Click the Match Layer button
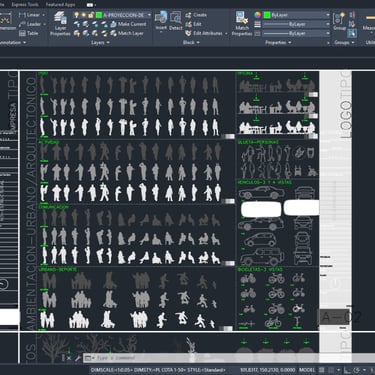 [127, 33]
